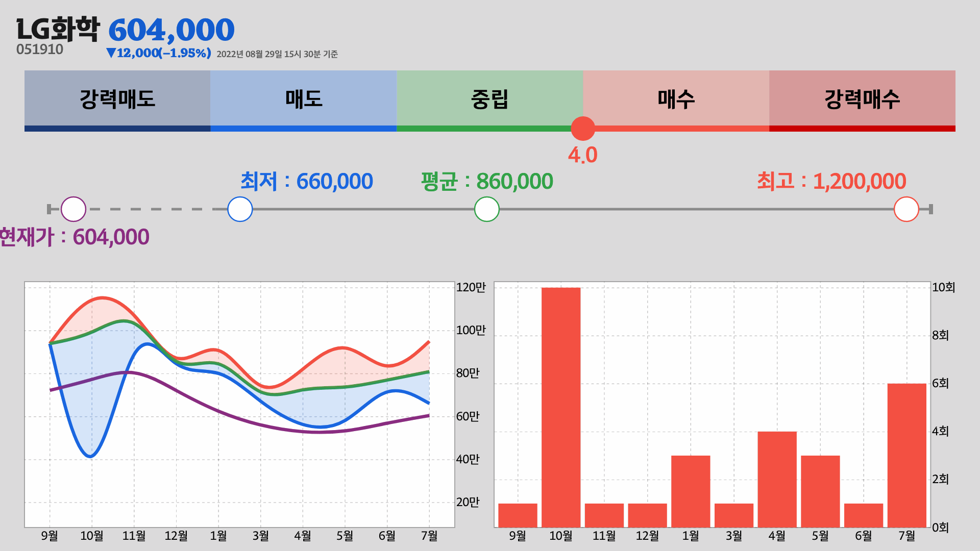The width and height of the screenshot is (980, 551).
Task: Select the 중립 rating segment
Action: click(x=490, y=101)
